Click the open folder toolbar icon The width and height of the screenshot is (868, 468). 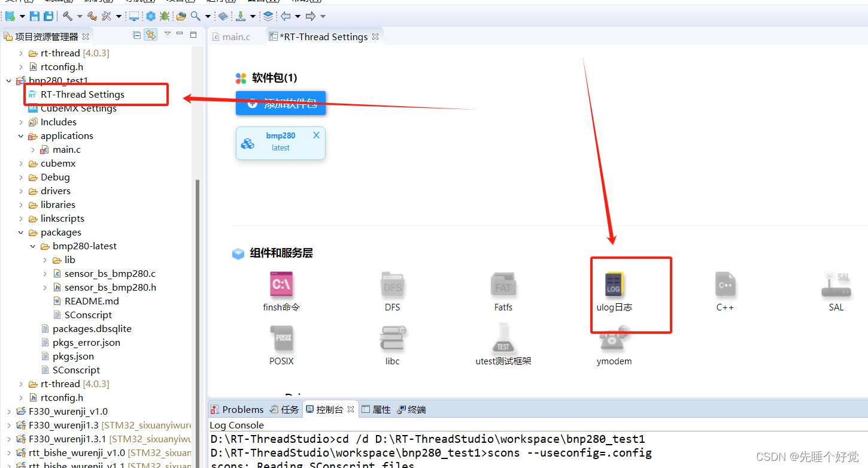pos(181,16)
